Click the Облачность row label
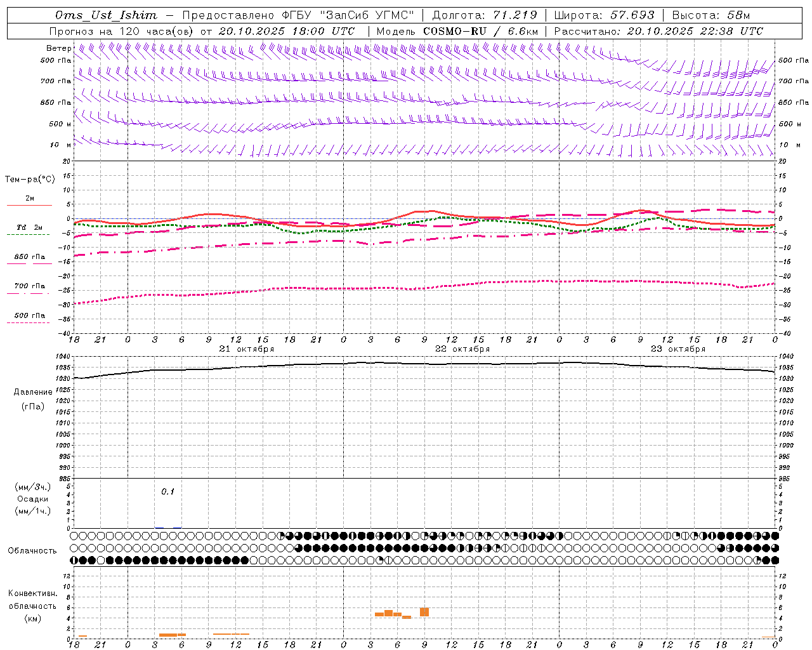The image size is (812, 650). click(x=32, y=551)
